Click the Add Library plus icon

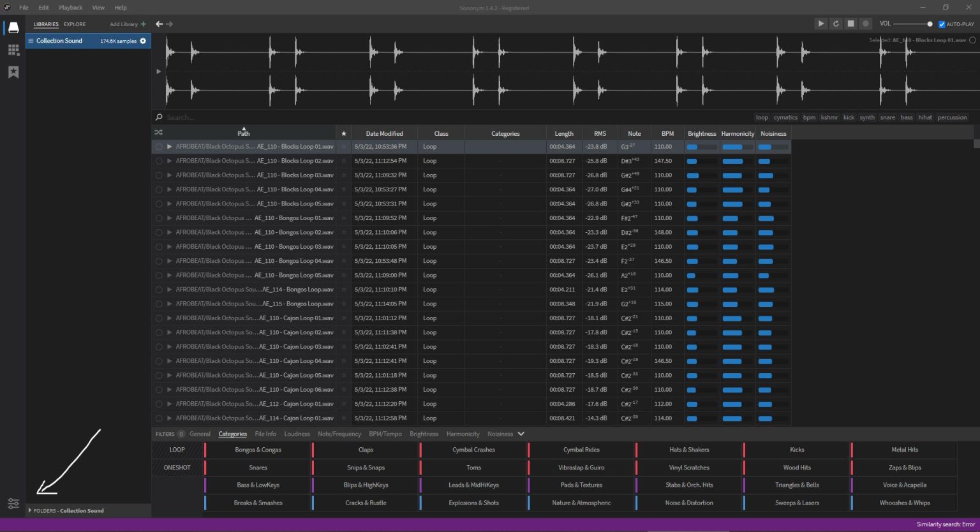pyautogui.click(x=143, y=24)
